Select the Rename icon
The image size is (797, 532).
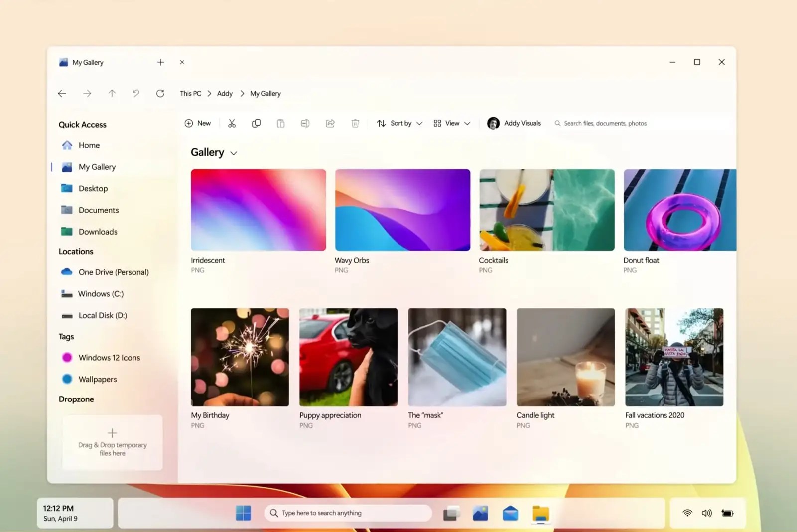(305, 123)
